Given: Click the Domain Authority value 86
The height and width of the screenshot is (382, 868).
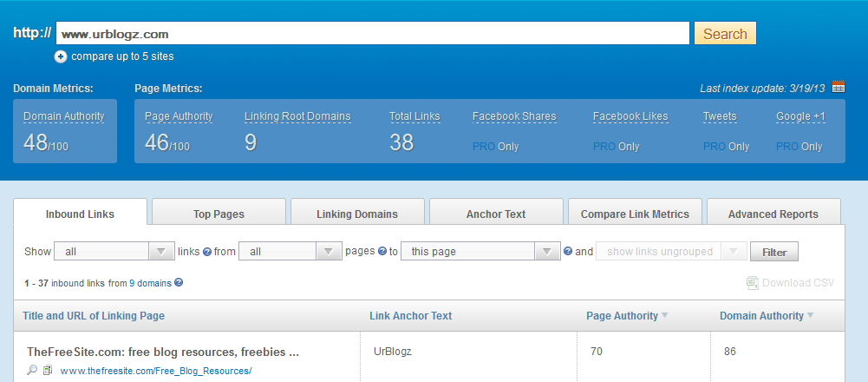Looking at the screenshot, I should [x=730, y=352].
